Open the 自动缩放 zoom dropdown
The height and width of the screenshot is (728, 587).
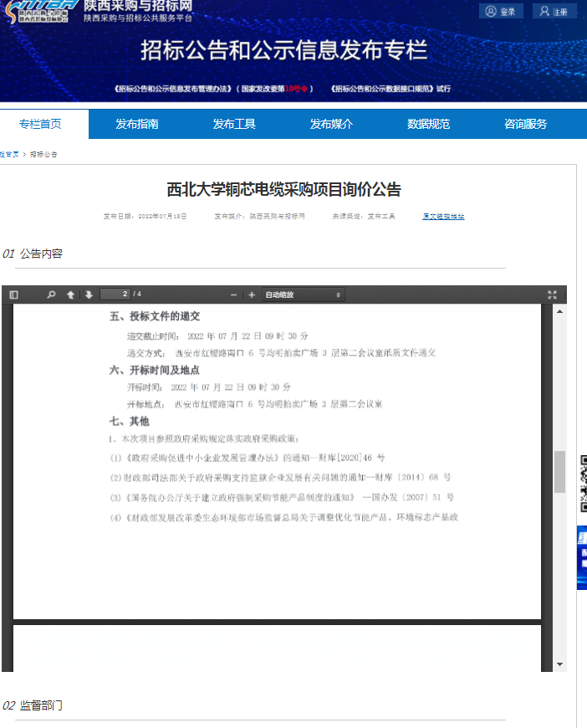303,295
